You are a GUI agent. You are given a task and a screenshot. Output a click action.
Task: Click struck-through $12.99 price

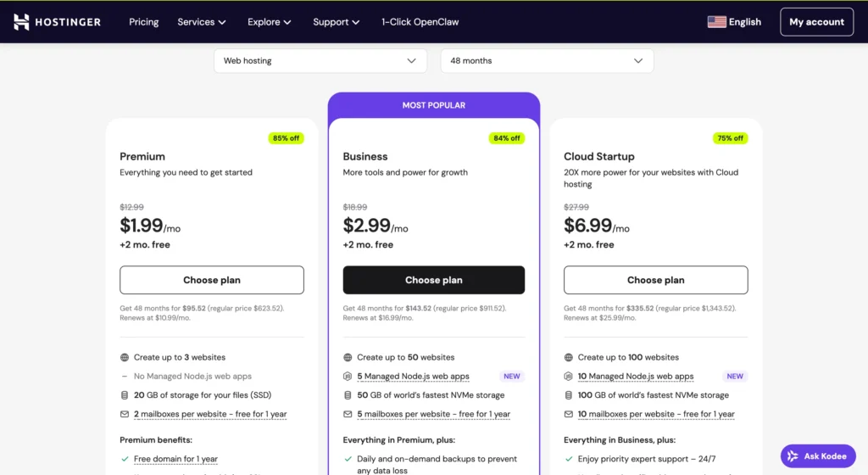click(131, 207)
